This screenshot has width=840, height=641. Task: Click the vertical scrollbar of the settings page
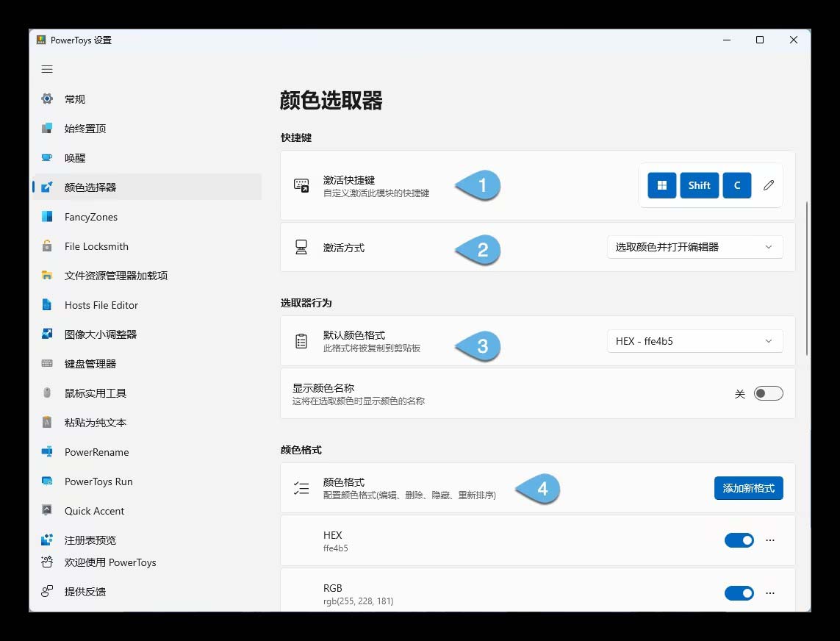pos(807,279)
